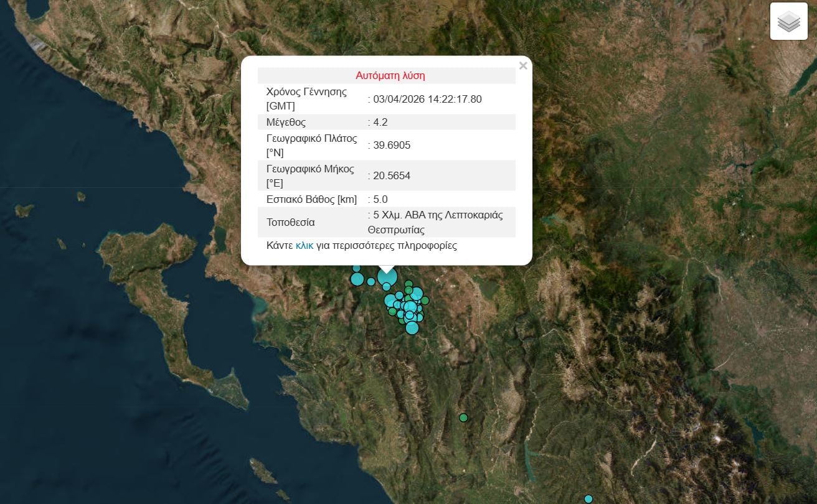Image resolution: width=817 pixels, height=504 pixels.
Task: Select the large cyan marker left of the epicenter
Action: click(x=357, y=279)
